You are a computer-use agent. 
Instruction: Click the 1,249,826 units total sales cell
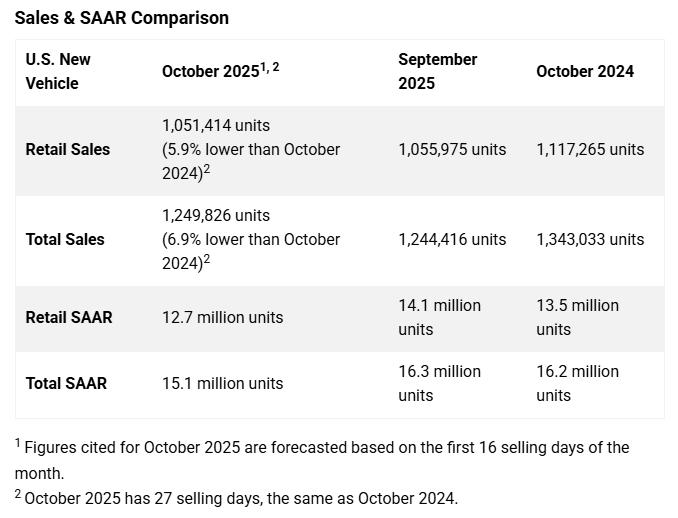tap(250, 239)
